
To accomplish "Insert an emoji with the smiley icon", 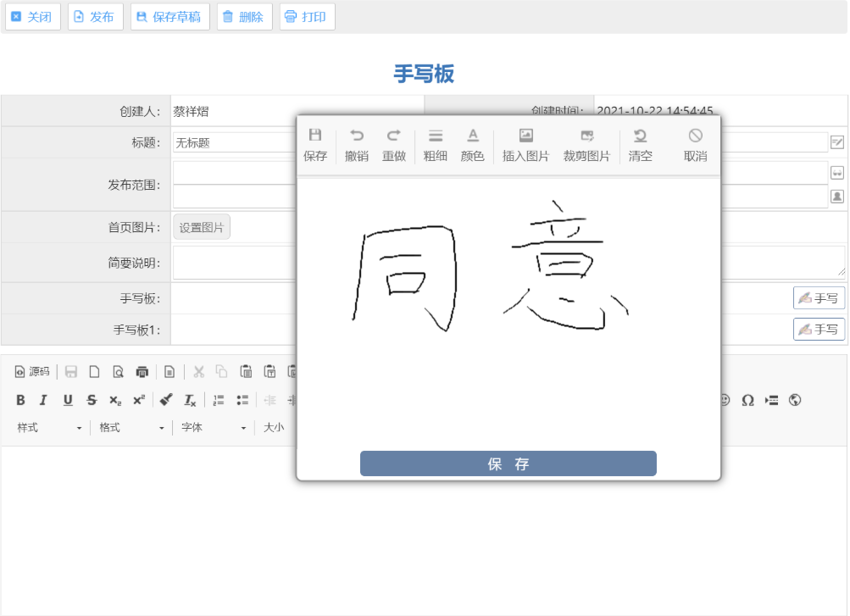I will click(725, 399).
